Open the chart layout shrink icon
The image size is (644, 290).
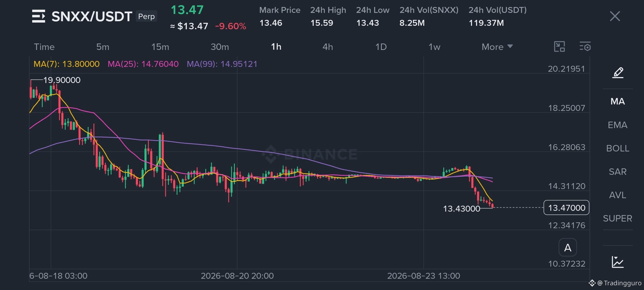(559, 47)
